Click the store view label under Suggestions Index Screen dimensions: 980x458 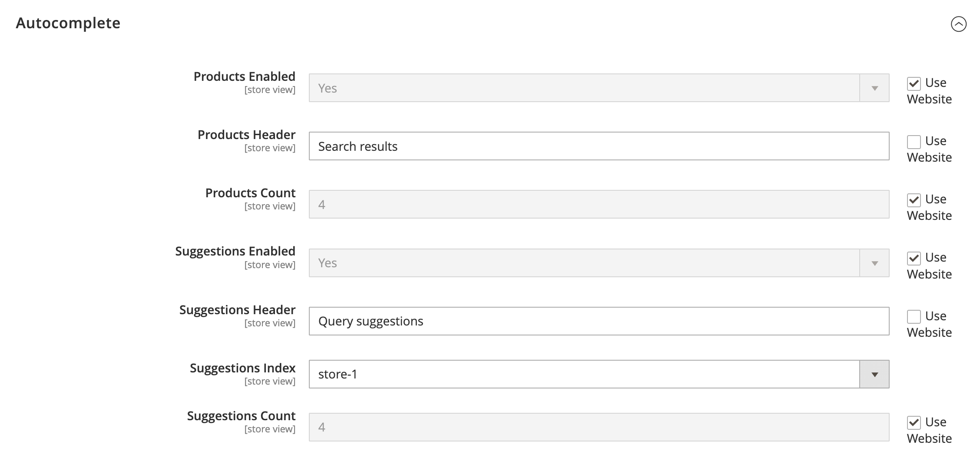coord(270,381)
